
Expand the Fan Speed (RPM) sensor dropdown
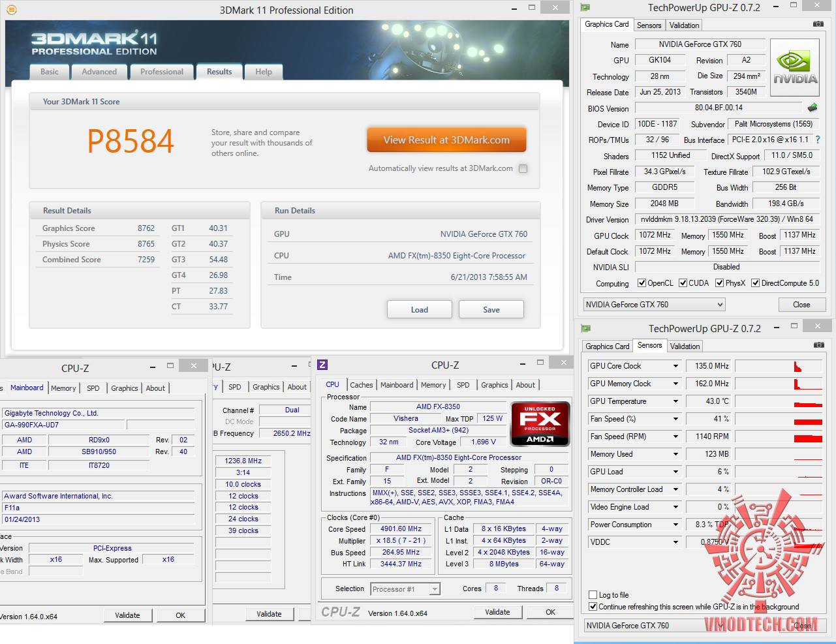tap(675, 437)
